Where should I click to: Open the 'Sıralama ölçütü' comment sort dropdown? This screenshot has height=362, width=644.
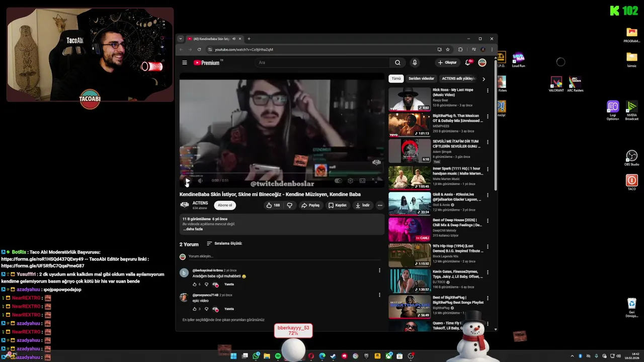(x=224, y=243)
